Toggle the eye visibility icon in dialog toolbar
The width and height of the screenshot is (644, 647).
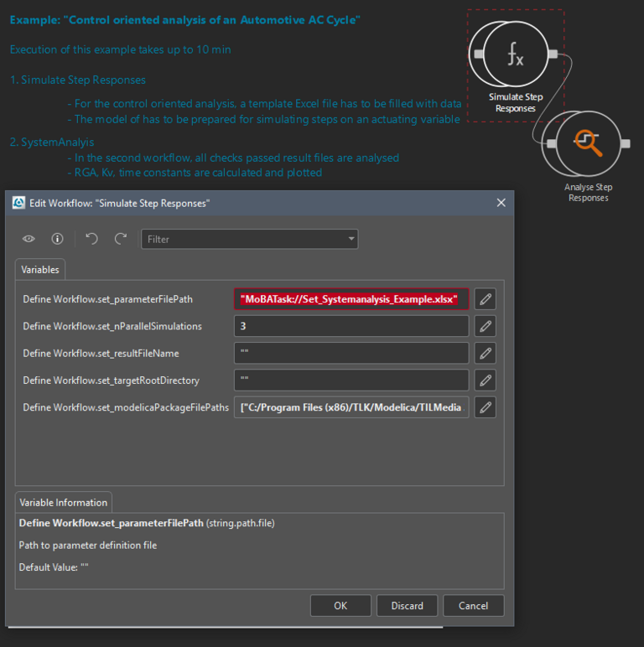(x=29, y=239)
